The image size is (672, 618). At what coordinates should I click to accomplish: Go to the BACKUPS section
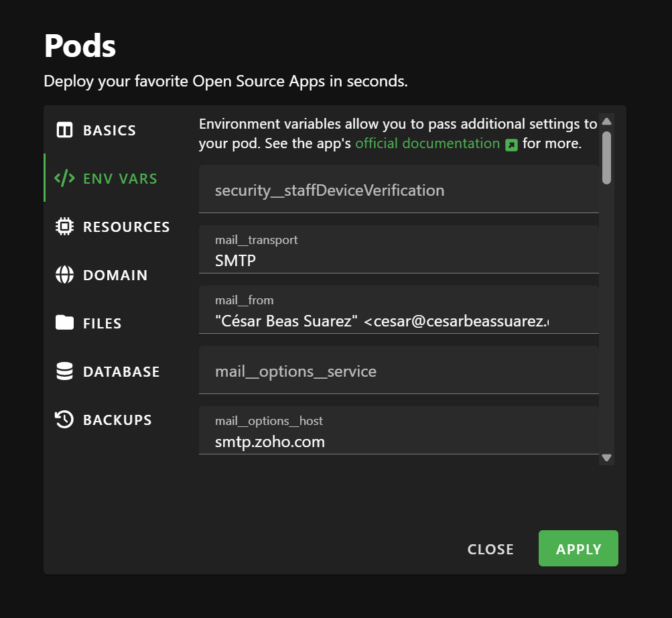[117, 420]
